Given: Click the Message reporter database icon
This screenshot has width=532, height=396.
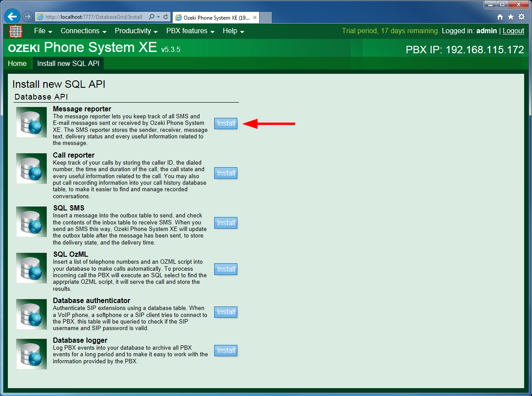Looking at the screenshot, I should (x=31, y=122).
